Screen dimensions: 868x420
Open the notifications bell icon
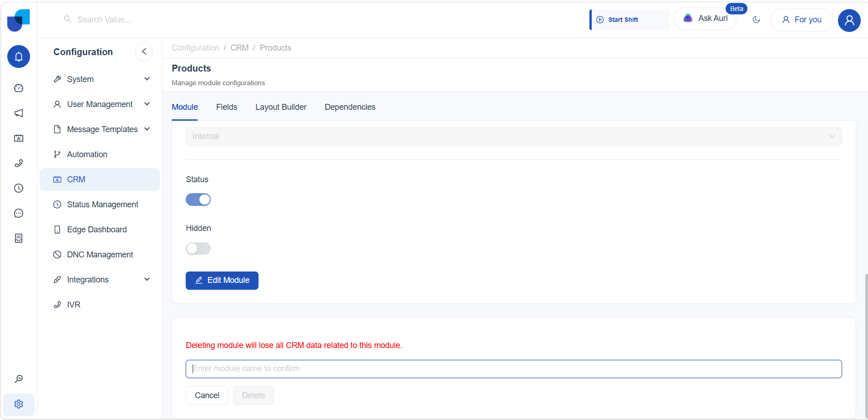[x=19, y=56]
